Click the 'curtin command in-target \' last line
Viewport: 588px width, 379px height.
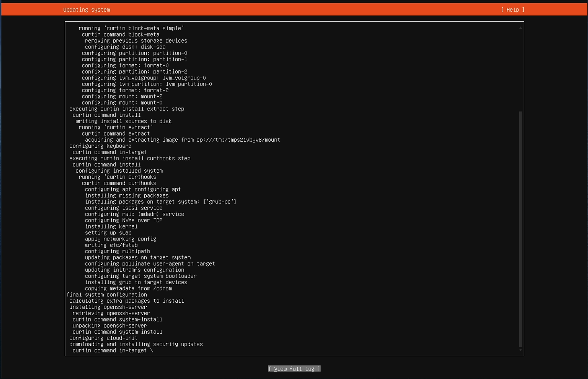click(113, 350)
